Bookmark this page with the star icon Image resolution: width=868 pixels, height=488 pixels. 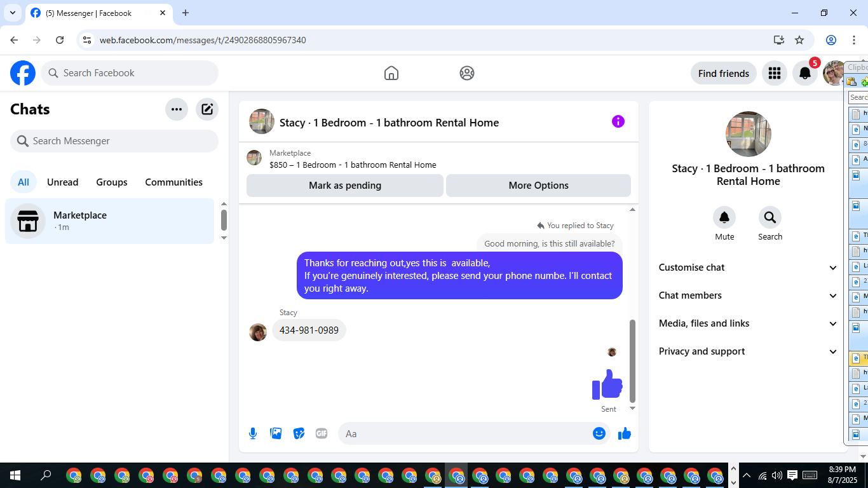(799, 40)
